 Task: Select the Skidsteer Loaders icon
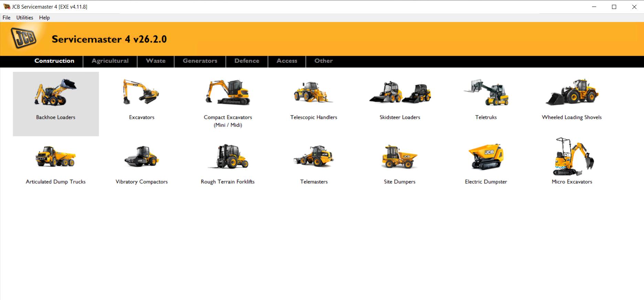[400, 92]
